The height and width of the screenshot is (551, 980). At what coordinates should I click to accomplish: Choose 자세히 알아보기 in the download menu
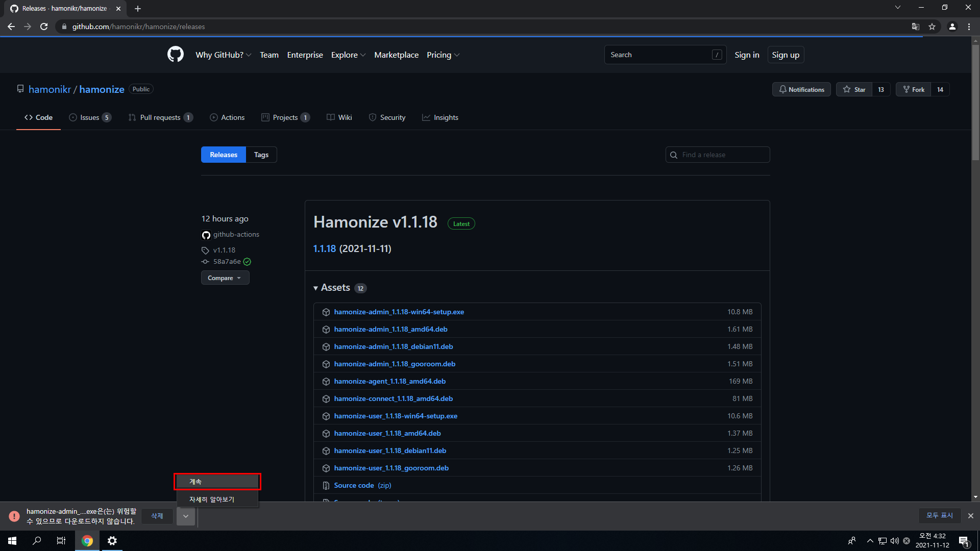point(217,499)
